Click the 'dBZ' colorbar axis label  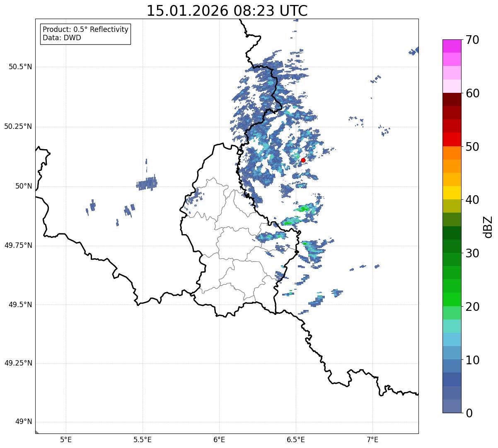coord(488,226)
